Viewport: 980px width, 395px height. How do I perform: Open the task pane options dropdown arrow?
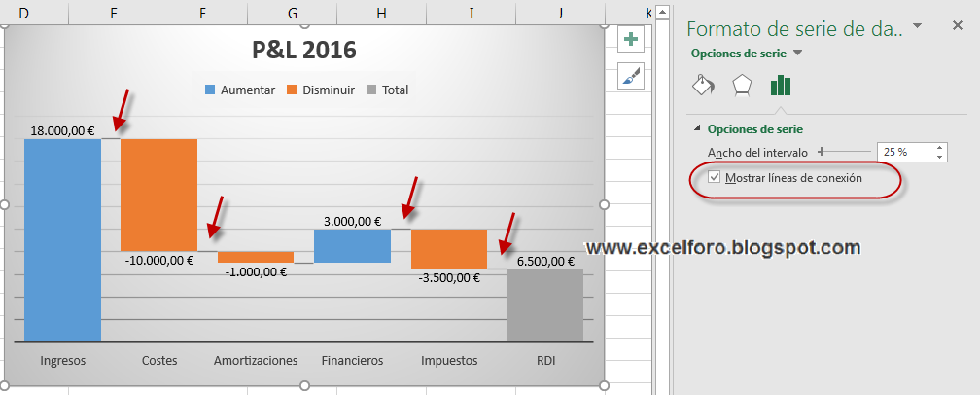pos(917,25)
